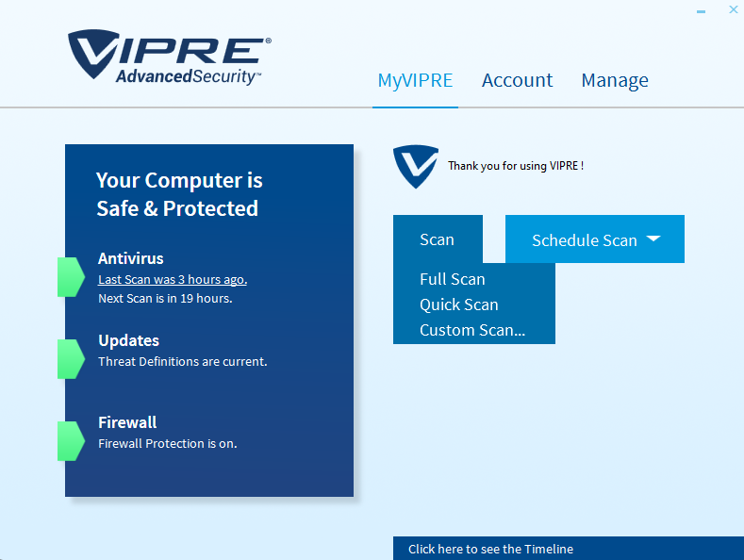The height and width of the screenshot is (560, 744).
Task: Close the VIPRE window
Action: [733, 9]
